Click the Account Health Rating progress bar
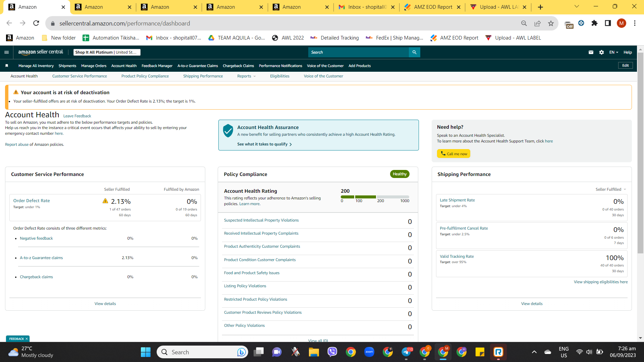Screen dimensions: 644x362 [x=375, y=197]
